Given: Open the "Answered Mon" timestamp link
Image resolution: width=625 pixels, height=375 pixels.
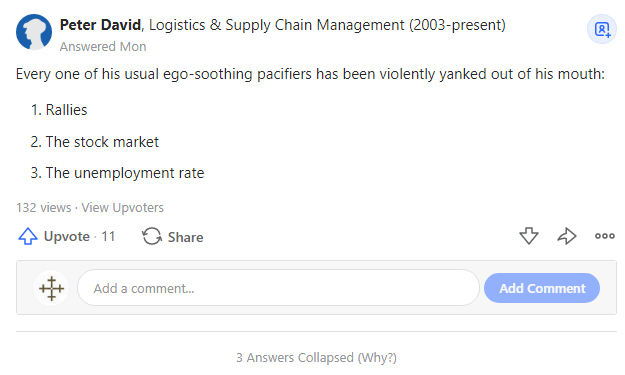Looking at the screenshot, I should coord(103,47).
